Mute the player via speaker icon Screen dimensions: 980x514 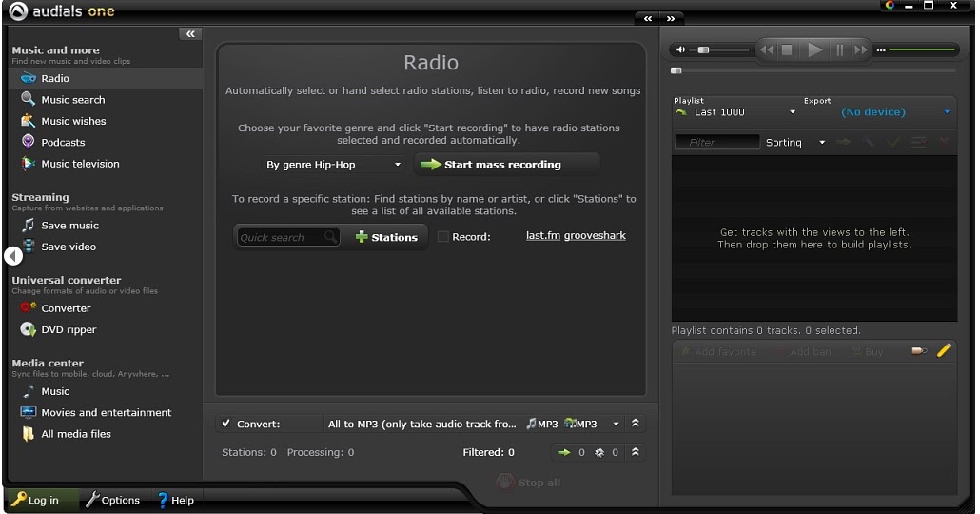(x=680, y=49)
